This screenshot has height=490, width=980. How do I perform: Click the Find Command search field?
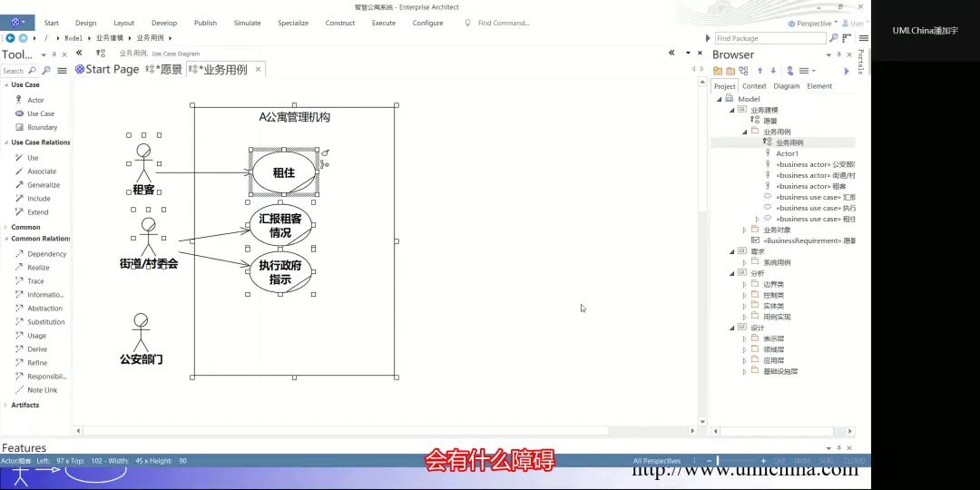coord(503,23)
